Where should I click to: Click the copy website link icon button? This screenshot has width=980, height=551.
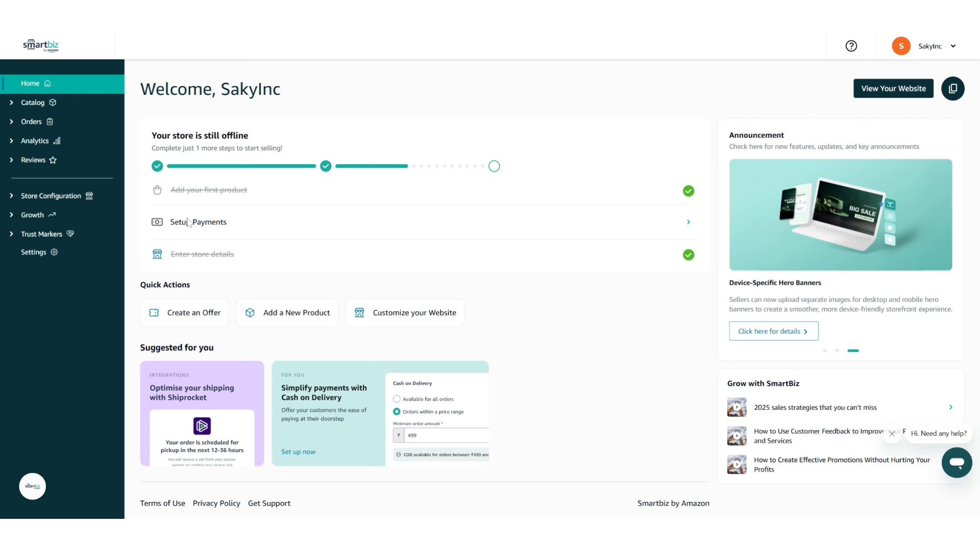[x=952, y=89]
